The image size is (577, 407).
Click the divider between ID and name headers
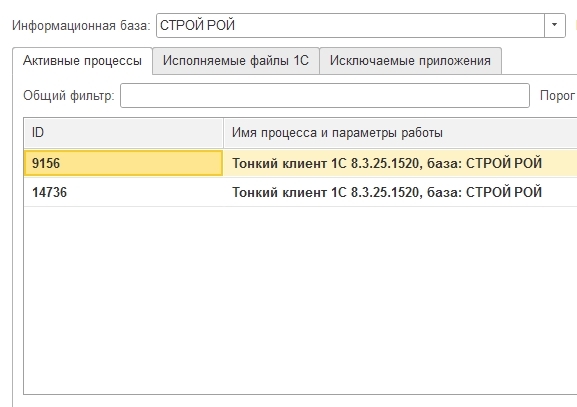223,132
